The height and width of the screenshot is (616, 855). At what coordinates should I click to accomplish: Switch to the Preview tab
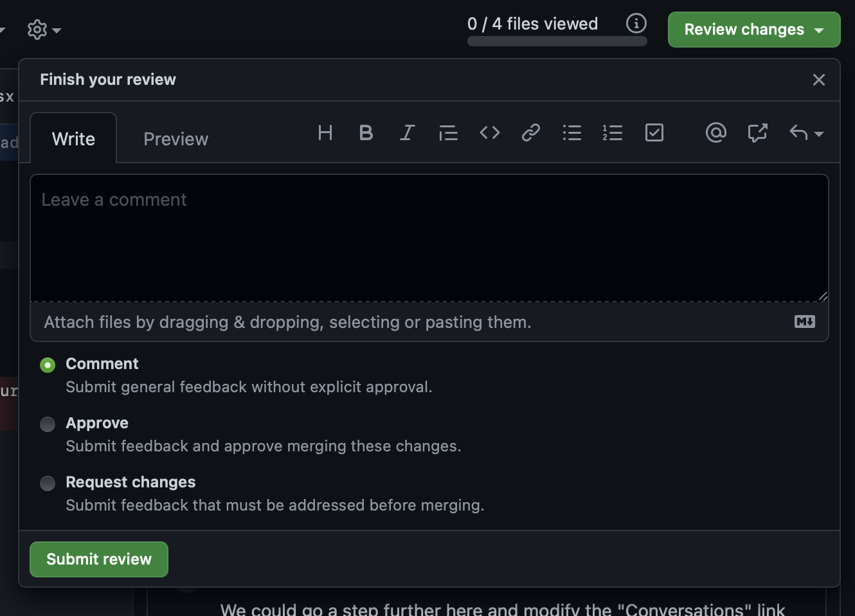(175, 138)
